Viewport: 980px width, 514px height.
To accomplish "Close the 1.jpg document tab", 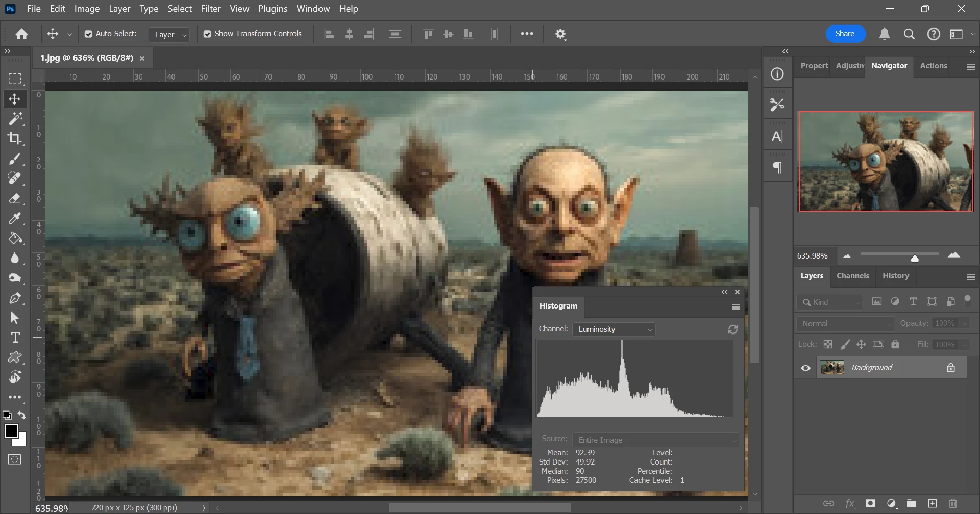I will tap(142, 58).
